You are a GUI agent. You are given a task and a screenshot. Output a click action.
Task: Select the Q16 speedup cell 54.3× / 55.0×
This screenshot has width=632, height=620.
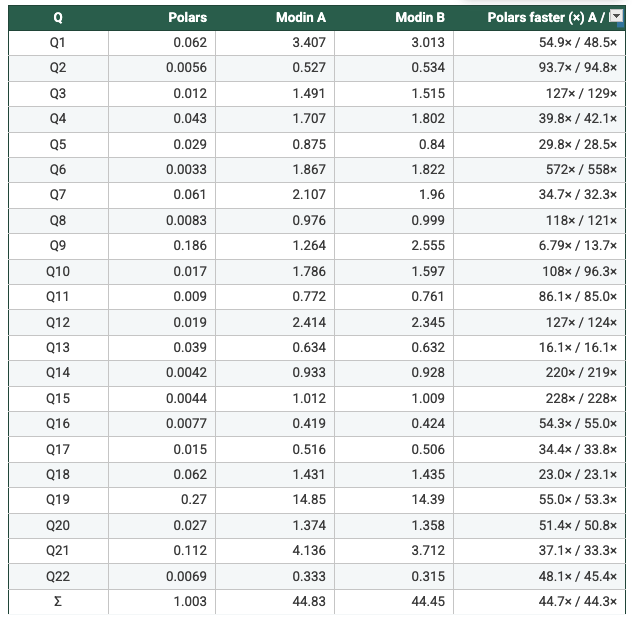click(x=578, y=423)
